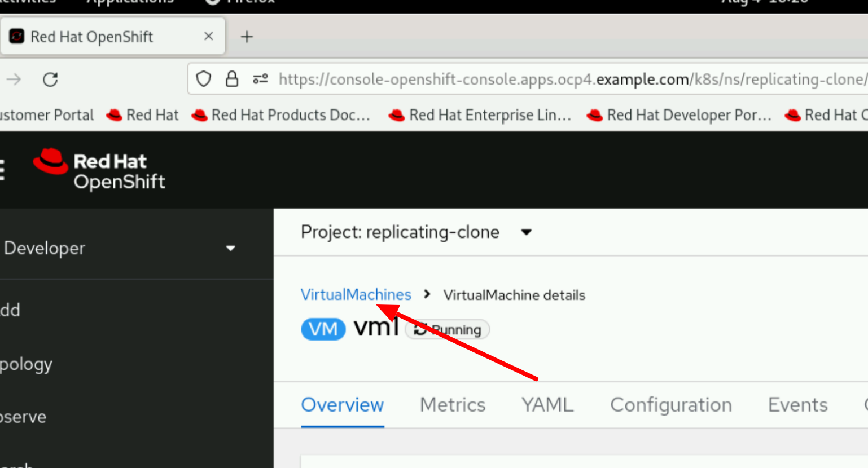
Task: Click the browser forward arrow
Action: 14,80
